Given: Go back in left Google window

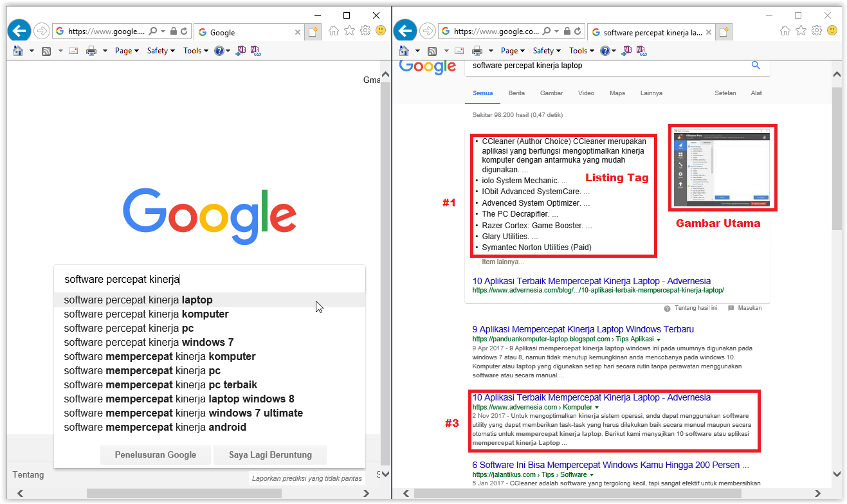Looking at the screenshot, I should point(19,30).
